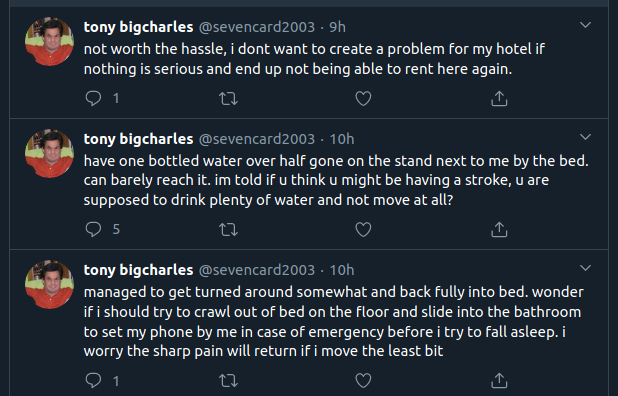This screenshot has width=618, height=396.
Task: Share the 'managed to get turned around' tweet
Action: point(499,380)
